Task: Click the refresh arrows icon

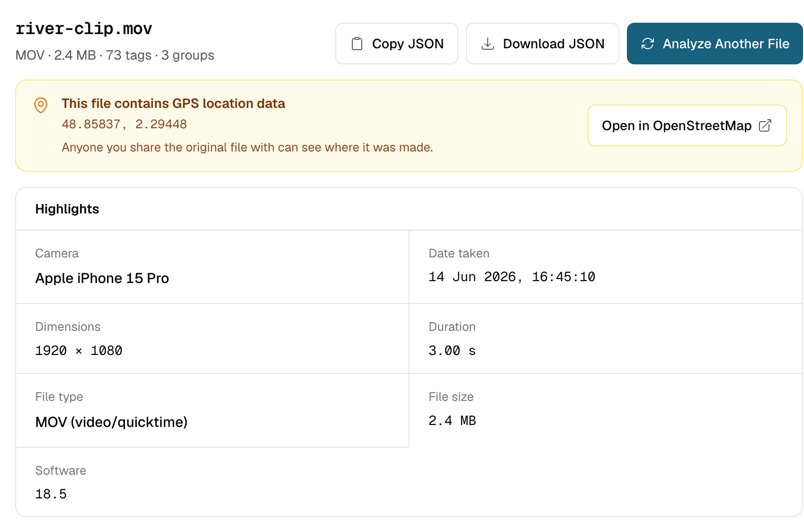Action: (648, 44)
